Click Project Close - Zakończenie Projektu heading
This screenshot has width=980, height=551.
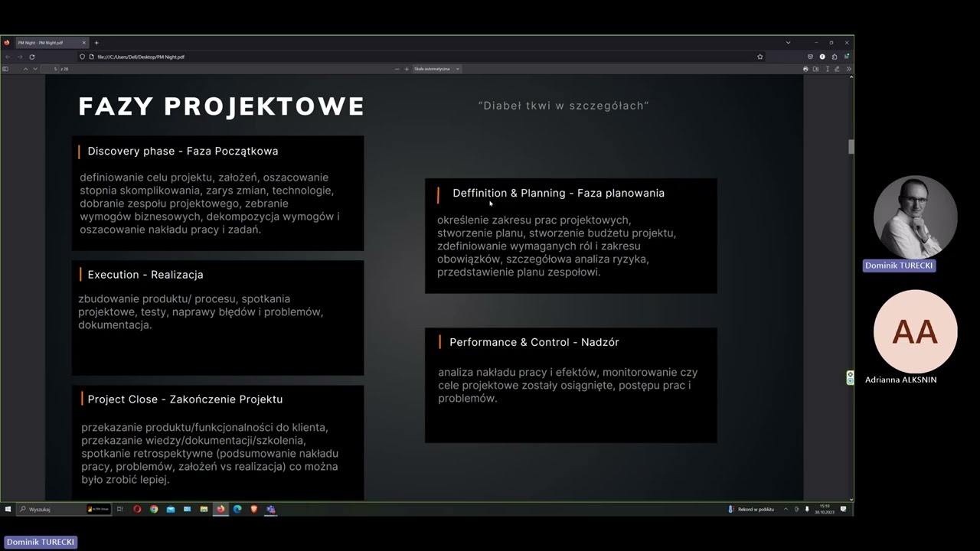(x=185, y=399)
